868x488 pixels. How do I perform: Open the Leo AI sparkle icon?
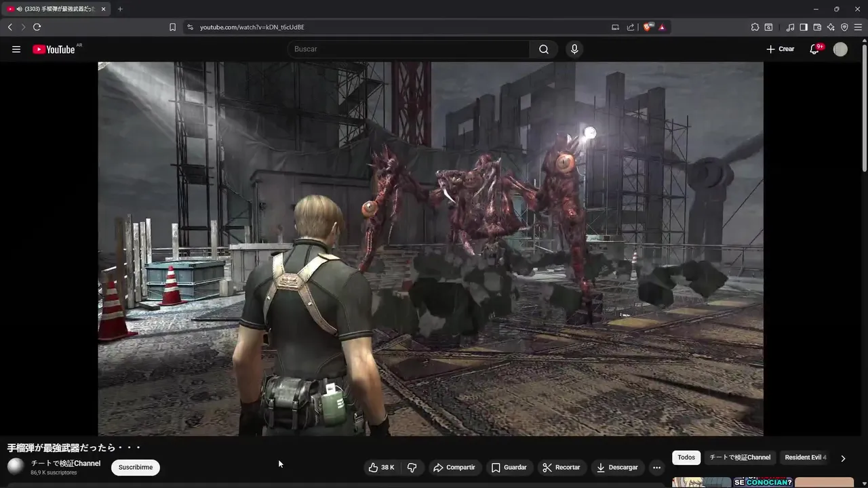(831, 27)
